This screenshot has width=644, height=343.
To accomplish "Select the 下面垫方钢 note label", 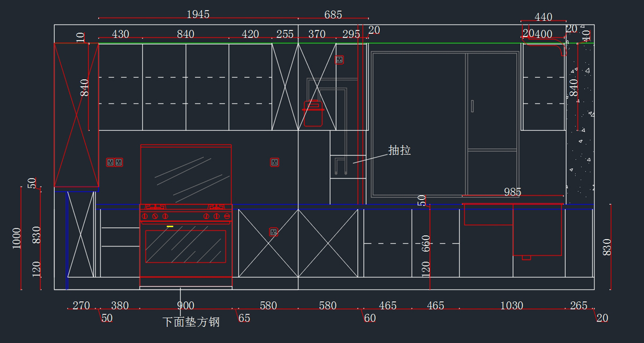I will (x=191, y=322).
